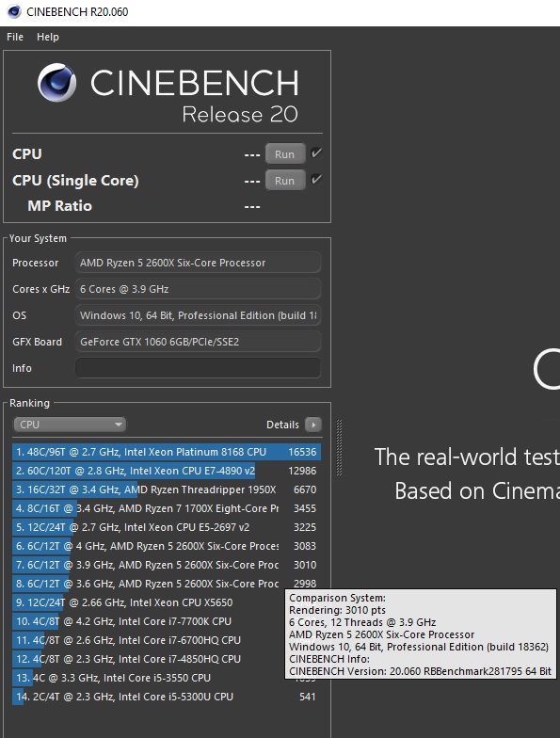Click the Details arrow button

(313, 425)
